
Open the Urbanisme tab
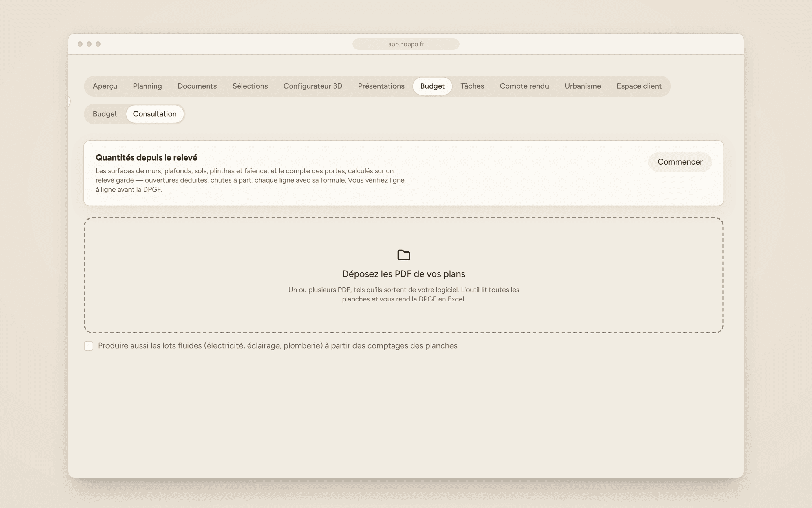point(582,86)
